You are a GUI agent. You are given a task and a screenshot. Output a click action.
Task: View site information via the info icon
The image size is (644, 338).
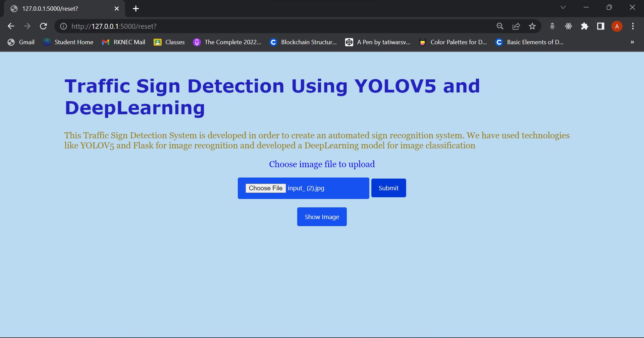coord(63,26)
